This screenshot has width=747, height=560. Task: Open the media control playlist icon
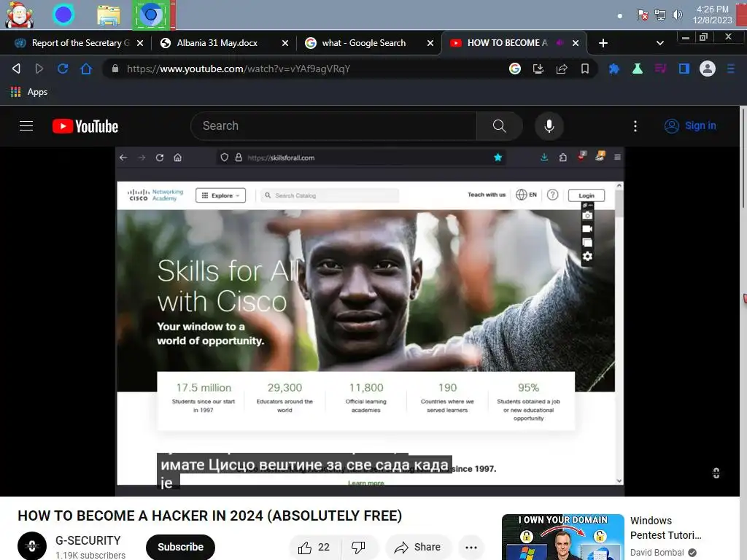(660, 69)
